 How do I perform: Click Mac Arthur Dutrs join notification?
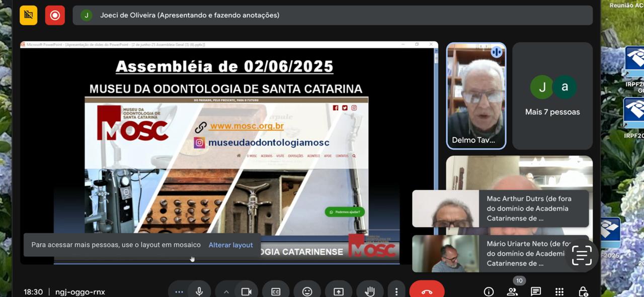pyautogui.click(x=501, y=209)
